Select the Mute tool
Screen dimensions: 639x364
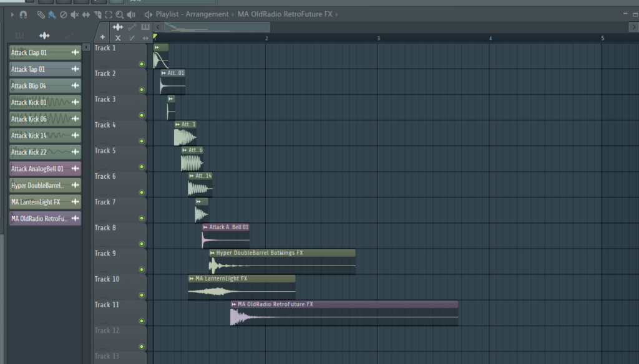(x=75, y=15)
